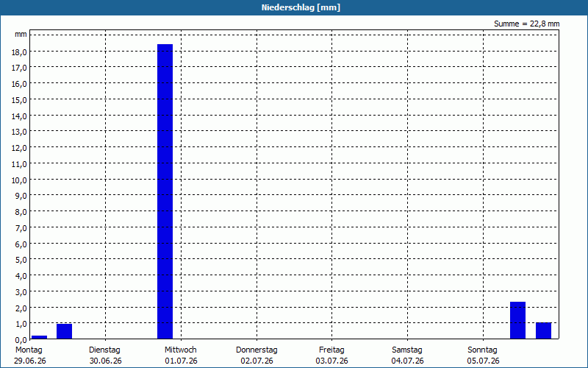Click the 0,0 y-axis value
Image resolution: width=588 pixels, height=368 pixels.
click(21, 340)
